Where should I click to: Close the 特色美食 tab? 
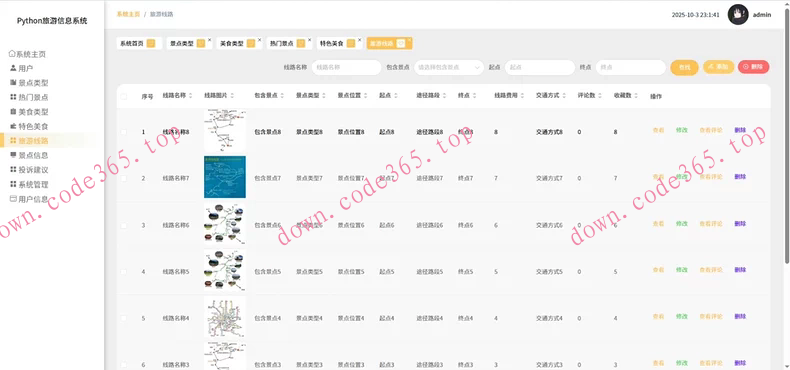[x=359, y=39]
